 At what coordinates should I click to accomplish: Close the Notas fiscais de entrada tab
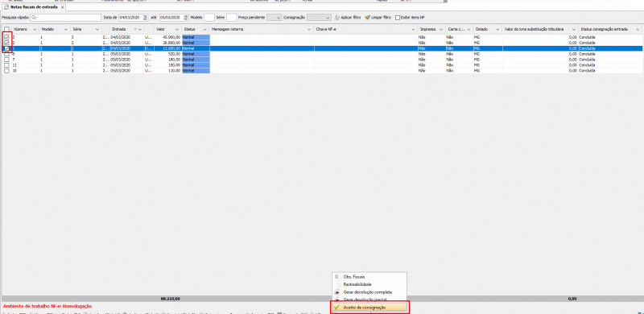[x=62, y=7]
